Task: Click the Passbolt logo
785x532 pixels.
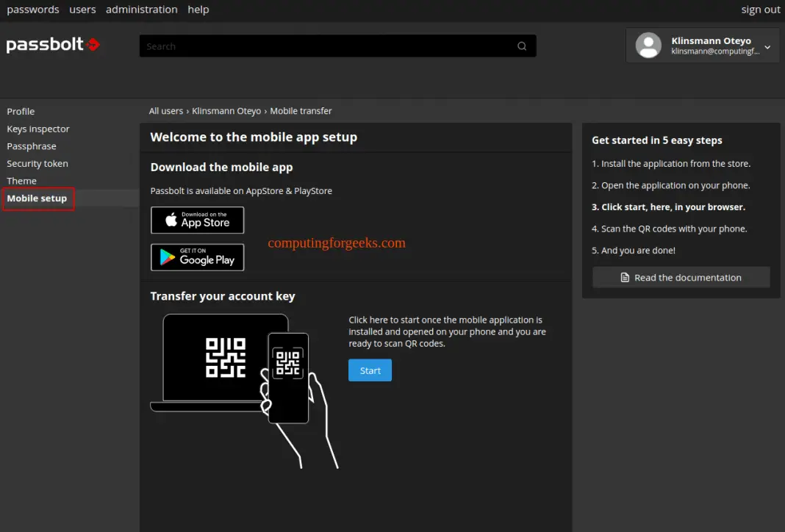Action: tap(53, 45)
